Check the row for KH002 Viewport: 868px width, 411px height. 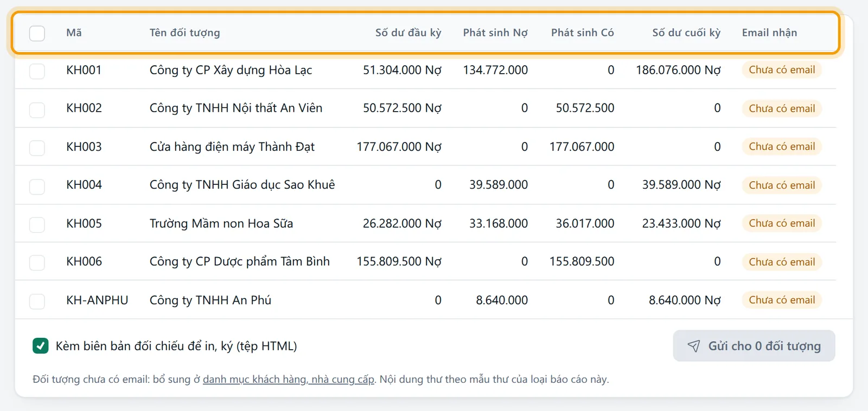coord(37,110)
